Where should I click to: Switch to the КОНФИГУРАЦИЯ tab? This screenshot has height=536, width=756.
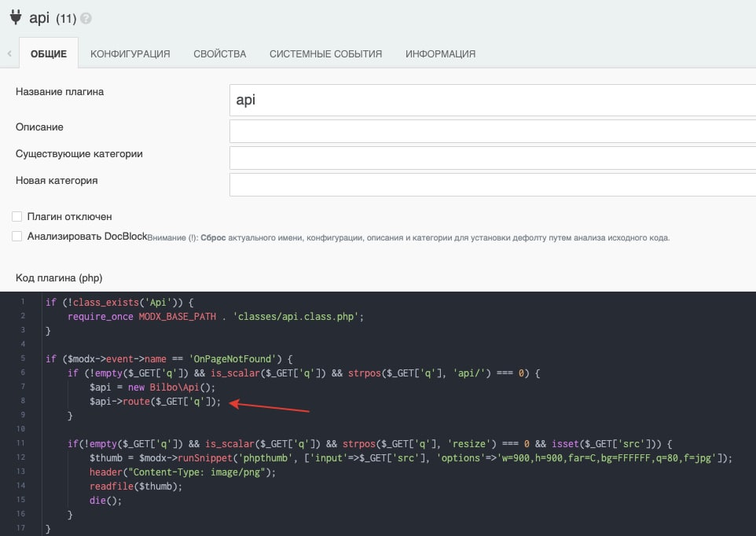pos(130,53)
